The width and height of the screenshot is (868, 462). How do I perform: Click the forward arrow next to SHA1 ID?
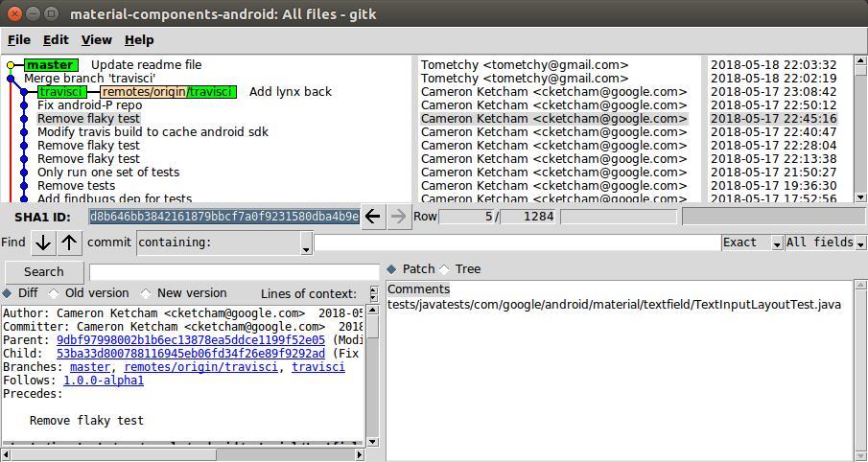(x=399, y=217)
